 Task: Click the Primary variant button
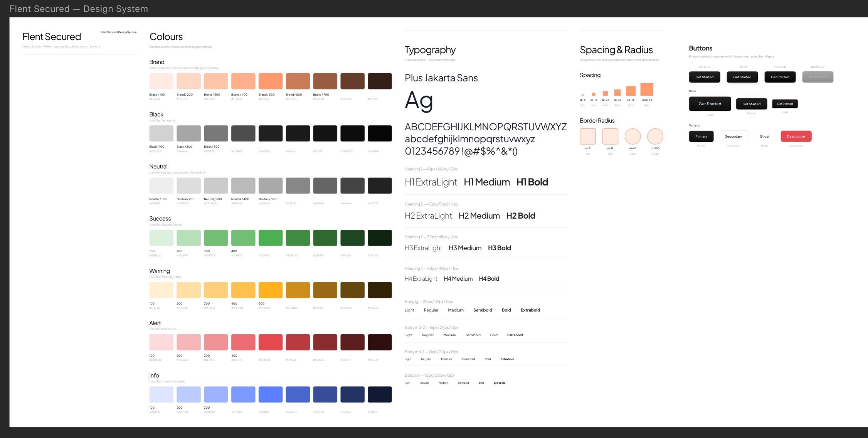point(701,136)
